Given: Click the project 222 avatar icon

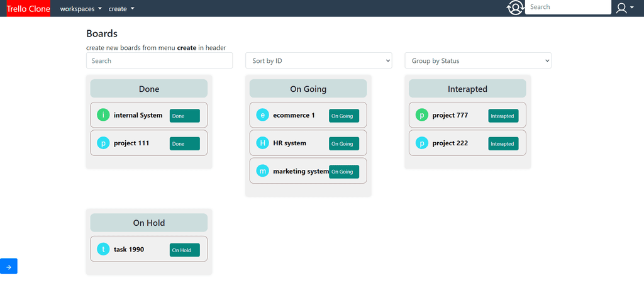Looking at the screenshot, I should [422, 143].
